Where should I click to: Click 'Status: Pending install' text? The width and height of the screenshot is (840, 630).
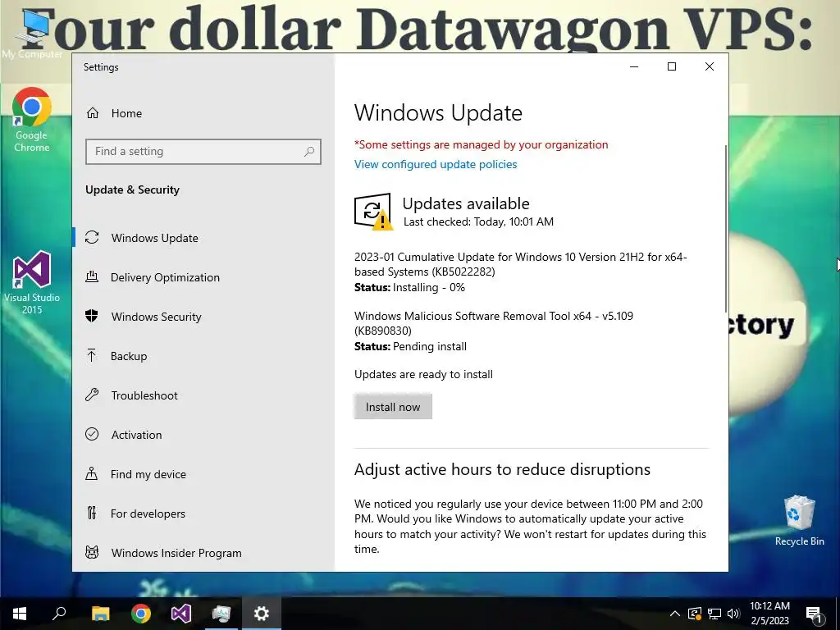[x=410, y=347]
